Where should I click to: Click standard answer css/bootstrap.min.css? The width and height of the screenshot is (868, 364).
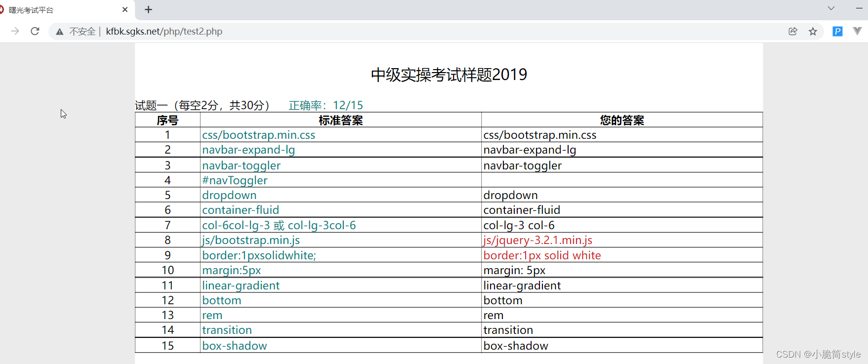point(258,135)
